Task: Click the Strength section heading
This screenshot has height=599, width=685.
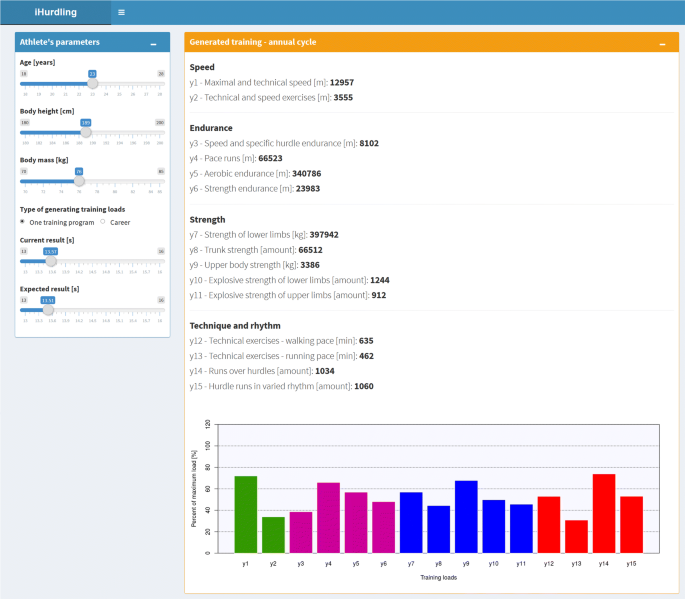Action: (207, 220)
